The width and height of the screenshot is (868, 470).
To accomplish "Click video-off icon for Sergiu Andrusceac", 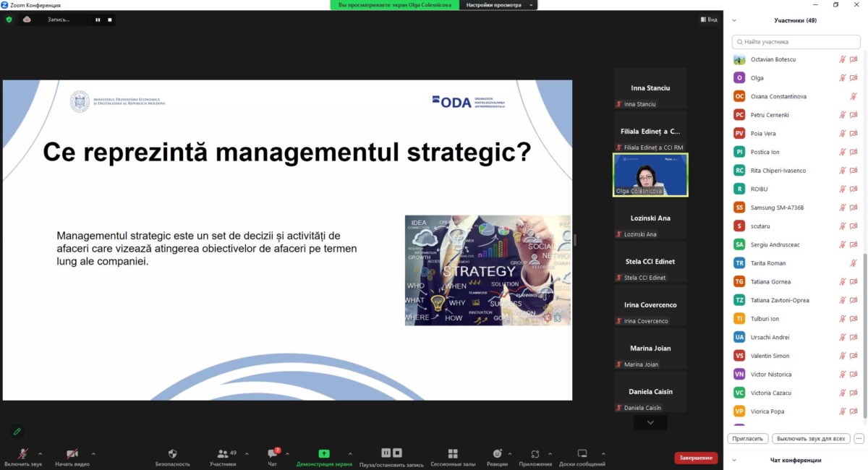I will coord(854,244).
